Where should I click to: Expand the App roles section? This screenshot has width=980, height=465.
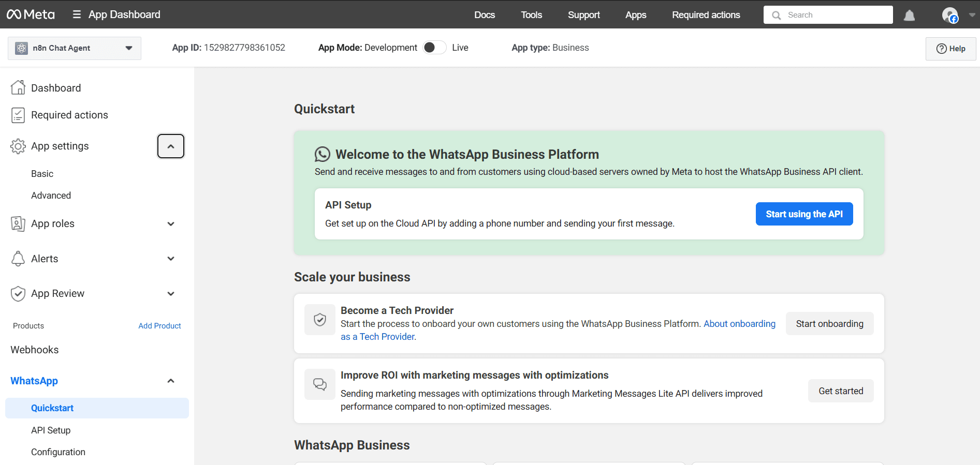(x=171, y=224)
